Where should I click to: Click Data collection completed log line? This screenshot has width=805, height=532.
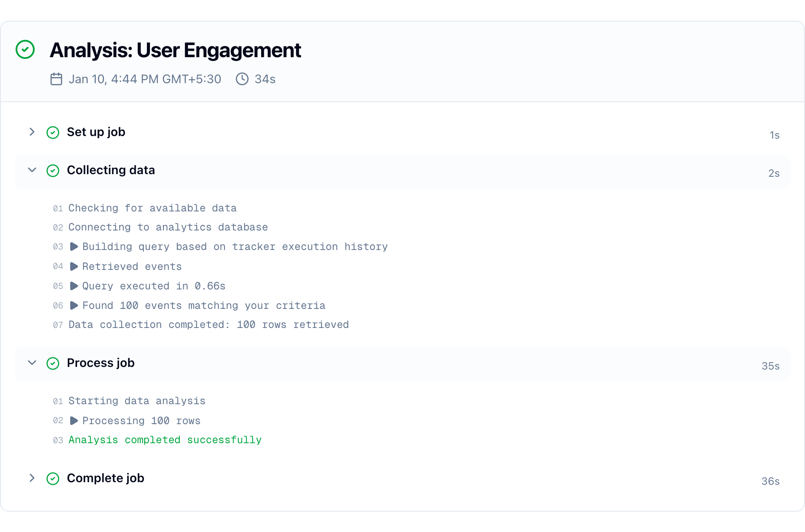click(208, 324)
